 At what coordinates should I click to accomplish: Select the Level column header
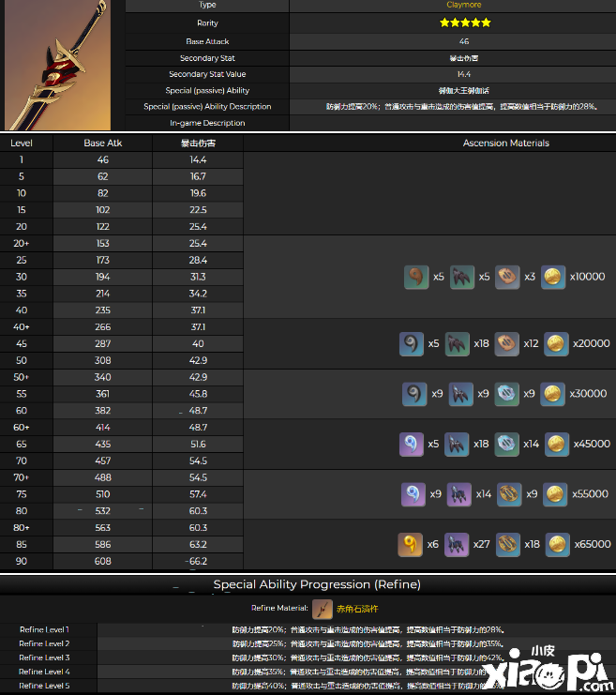(x=22, y=144)
